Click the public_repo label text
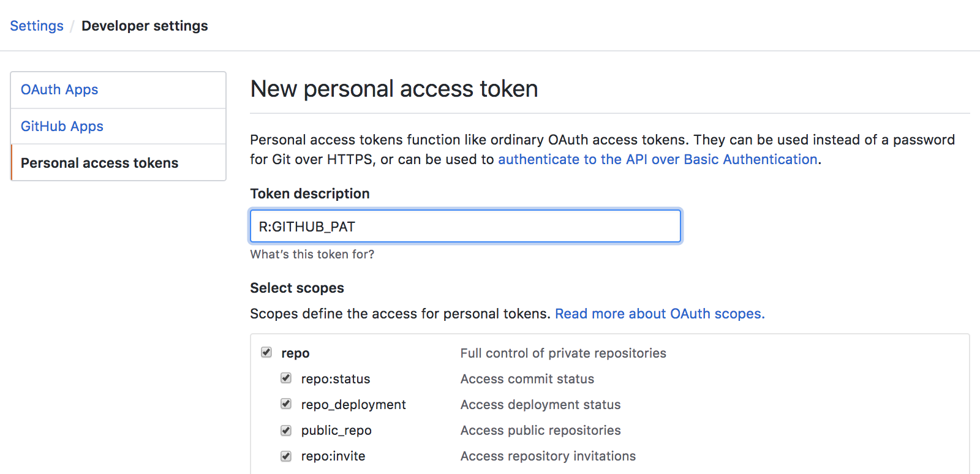The height and width of the screenshot is (474, 980). [x=336, y=430]
